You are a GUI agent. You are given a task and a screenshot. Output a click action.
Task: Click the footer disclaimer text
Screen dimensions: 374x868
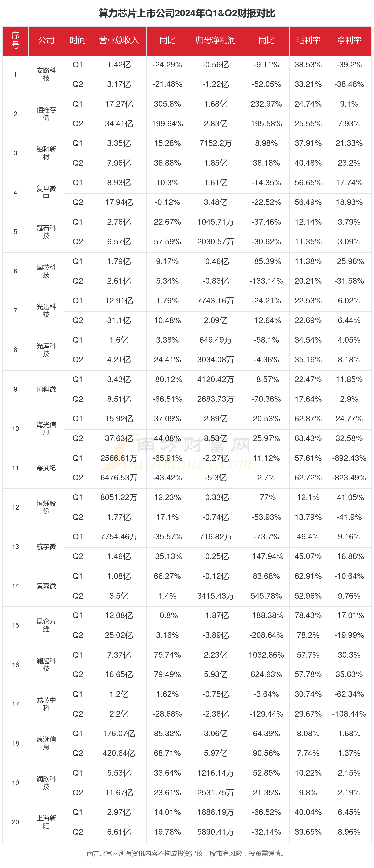[187, 854]
